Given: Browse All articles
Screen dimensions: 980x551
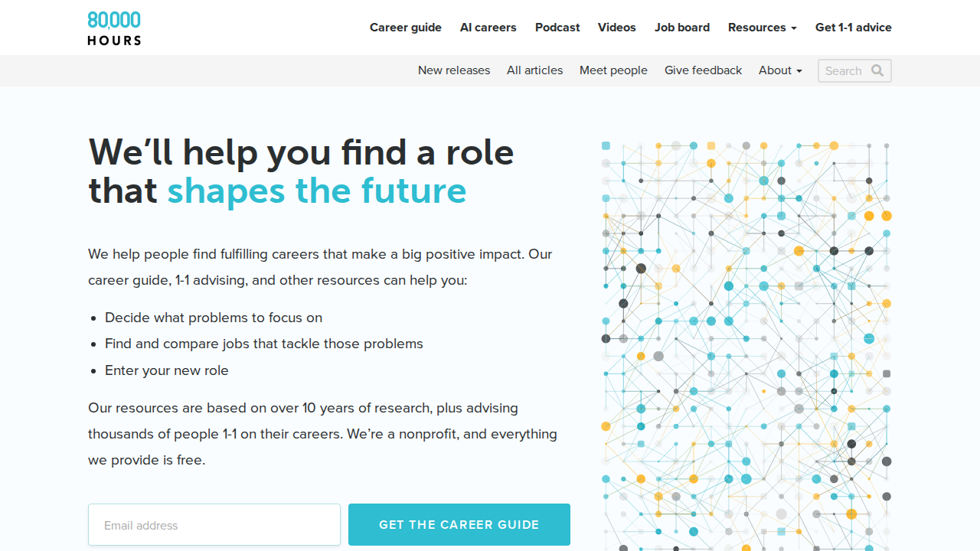Looking at the screenshot, I should pos(534,70).
